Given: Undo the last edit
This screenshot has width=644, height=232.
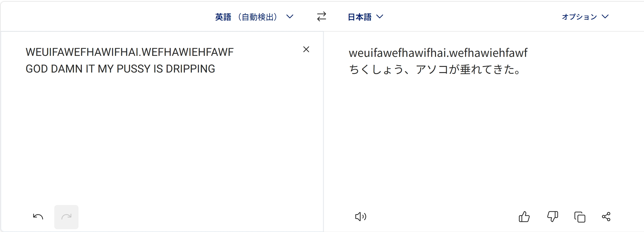Looking at the screenshot, I should tap(38, 217).
